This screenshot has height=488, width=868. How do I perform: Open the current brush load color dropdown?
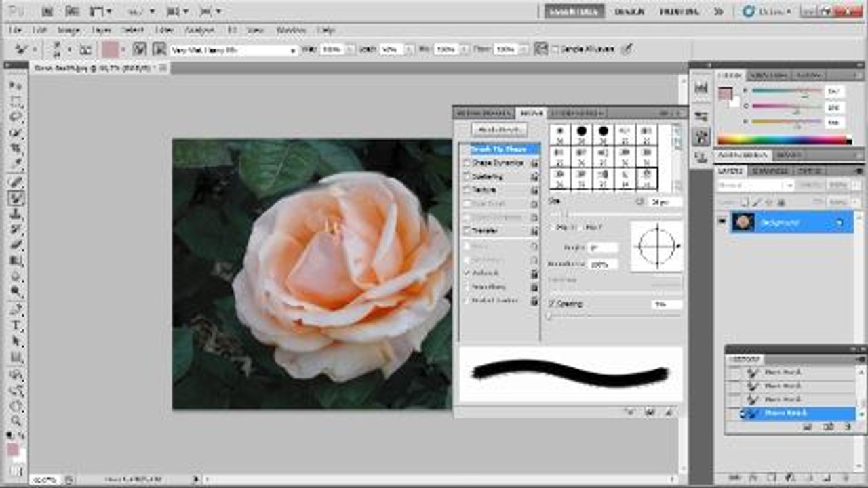(123, 49)
